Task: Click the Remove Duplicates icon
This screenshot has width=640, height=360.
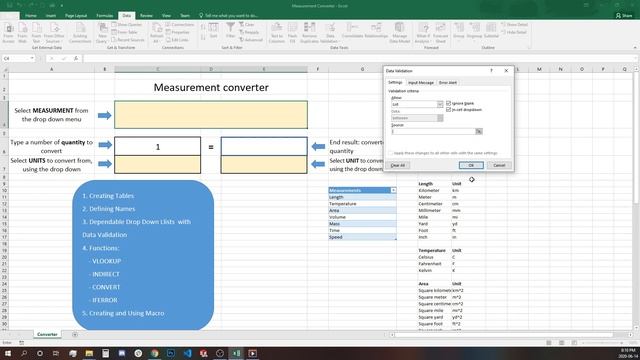Action: coord(309,33)
